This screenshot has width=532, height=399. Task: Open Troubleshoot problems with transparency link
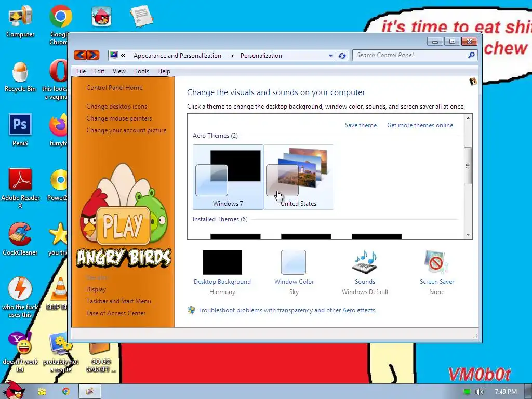tap(287, 310)
